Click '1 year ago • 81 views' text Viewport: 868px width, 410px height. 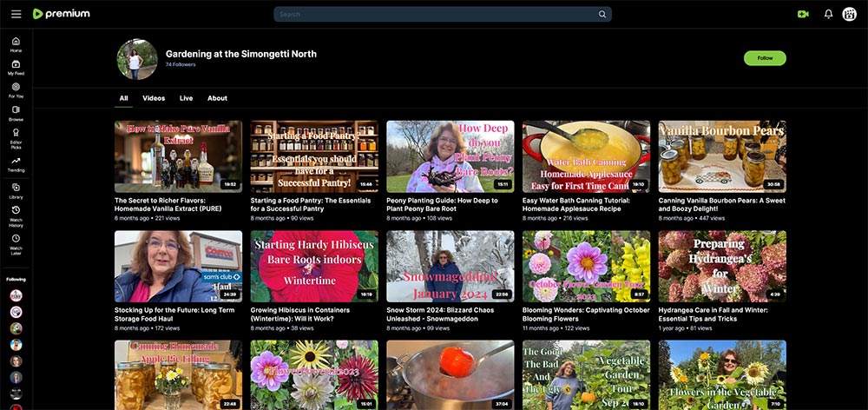(x=685, y=328)
